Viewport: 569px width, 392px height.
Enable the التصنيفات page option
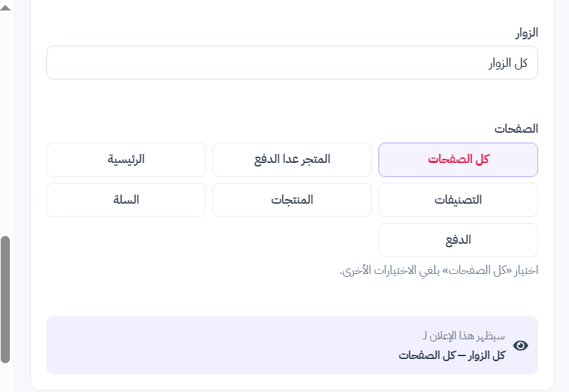tap(458, 200)
